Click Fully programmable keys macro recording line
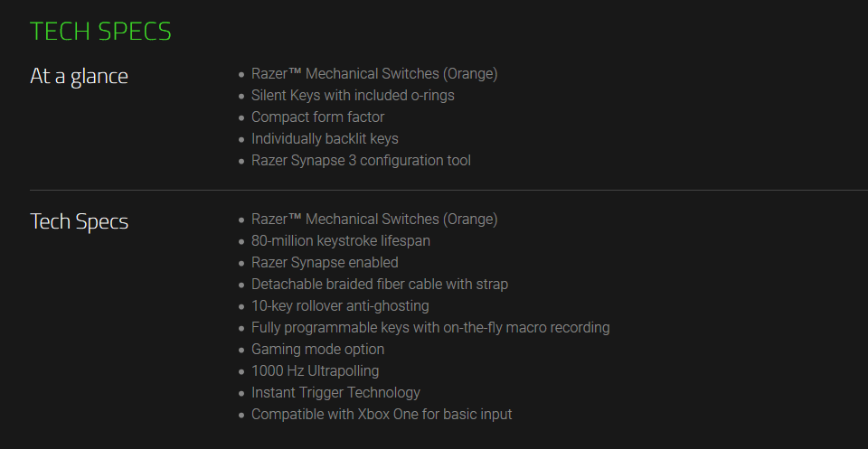This screenshot has width=868, height=449. (430, 327)
